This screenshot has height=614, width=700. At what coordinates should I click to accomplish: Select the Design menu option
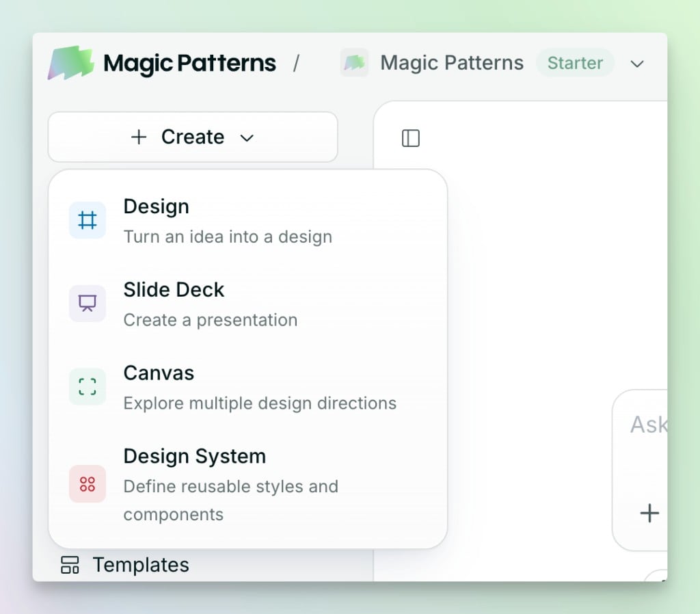click(x=247, y=221)
